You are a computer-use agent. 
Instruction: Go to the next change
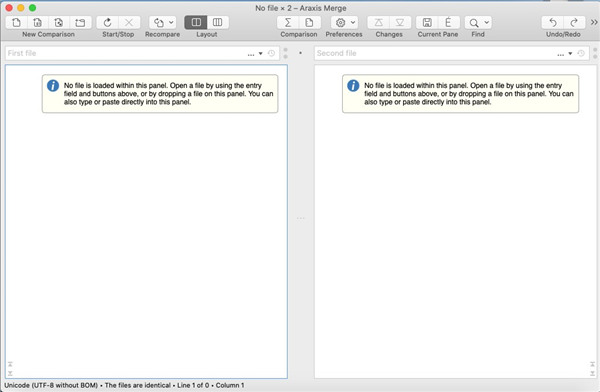(x=400, y=23)
